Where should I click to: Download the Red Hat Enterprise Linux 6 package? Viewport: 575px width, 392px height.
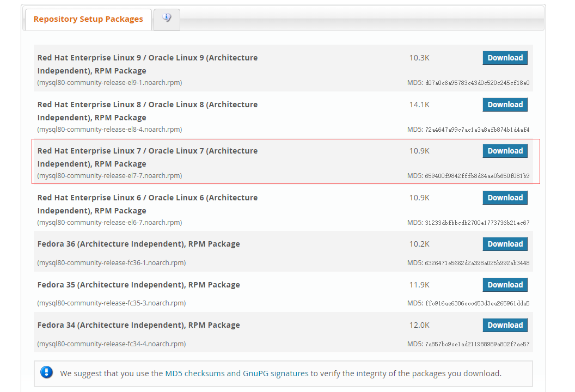(x=505, y=198)
